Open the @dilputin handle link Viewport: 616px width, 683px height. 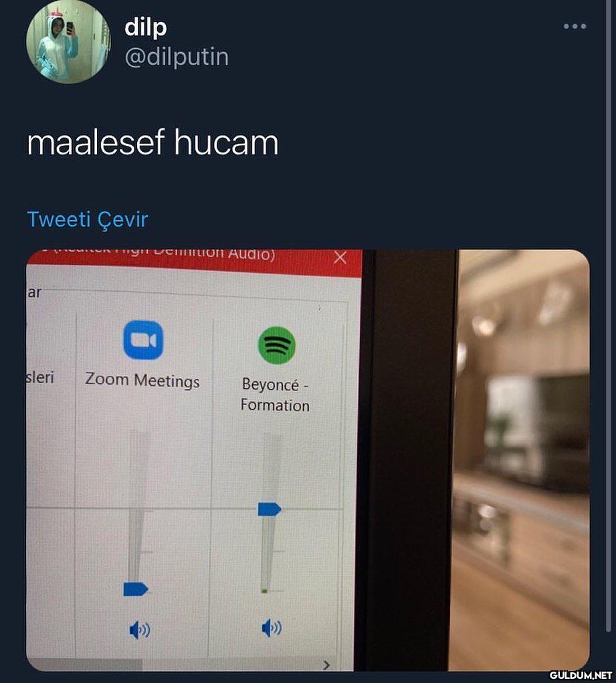tap(177, 57)
